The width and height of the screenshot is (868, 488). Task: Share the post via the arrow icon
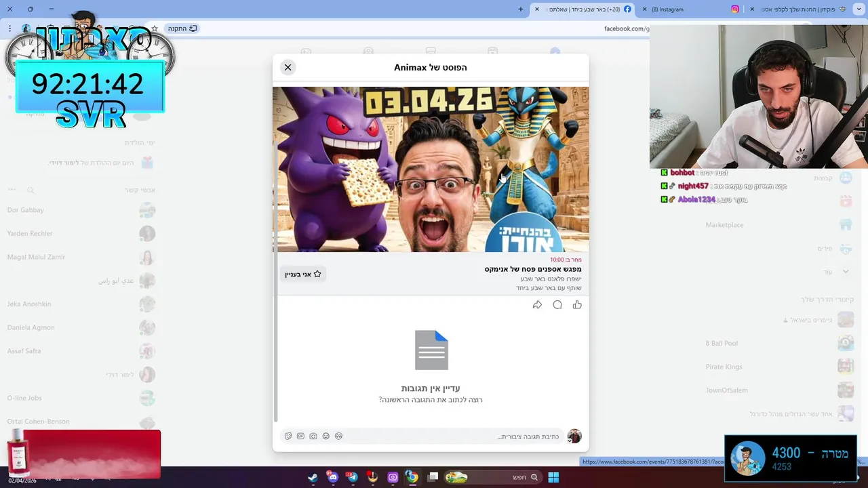537,305
